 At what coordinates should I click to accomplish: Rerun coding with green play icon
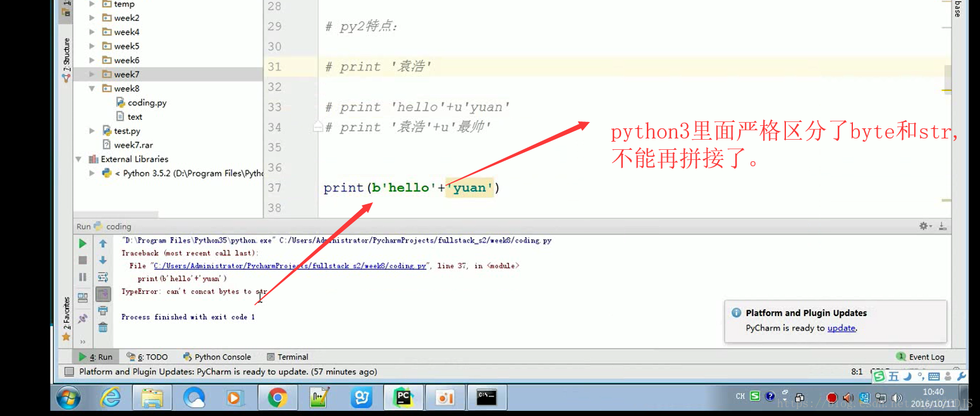click(x=83, y=243)
